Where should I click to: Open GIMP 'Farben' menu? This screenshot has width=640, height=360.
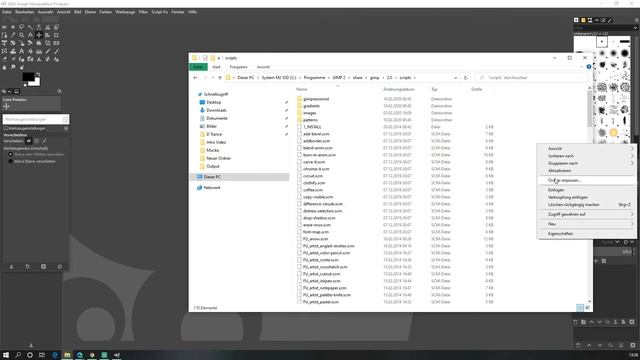(x=105, y=12)
